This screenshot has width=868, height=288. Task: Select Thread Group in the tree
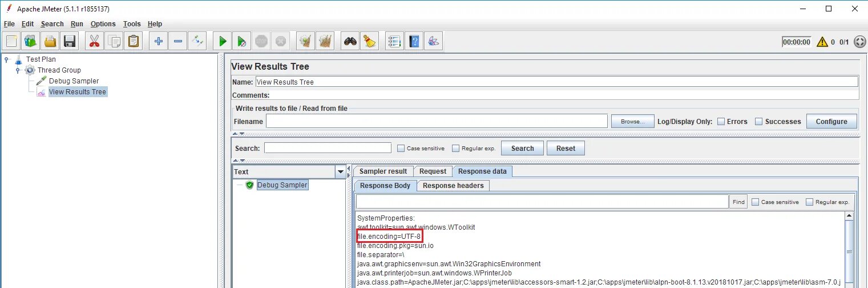pos(59,70)
